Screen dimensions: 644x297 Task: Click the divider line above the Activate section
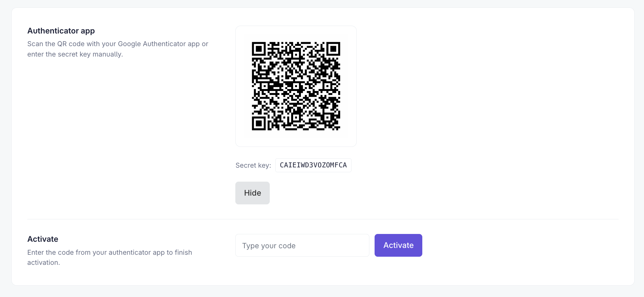pyautogui.click(x=323, y=219)
